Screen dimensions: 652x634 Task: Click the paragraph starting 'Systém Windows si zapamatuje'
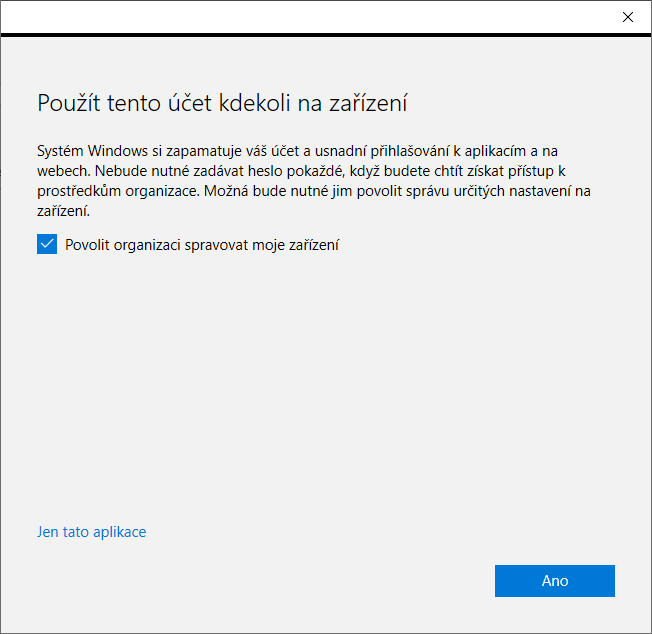[x=314, y=181]
